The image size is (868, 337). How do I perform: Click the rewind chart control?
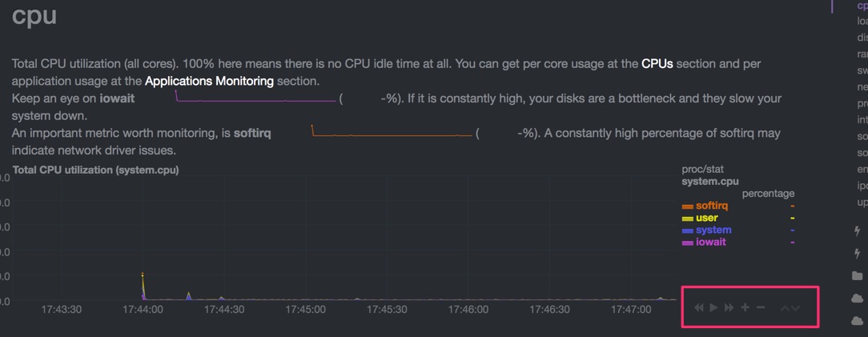point(698,307)
